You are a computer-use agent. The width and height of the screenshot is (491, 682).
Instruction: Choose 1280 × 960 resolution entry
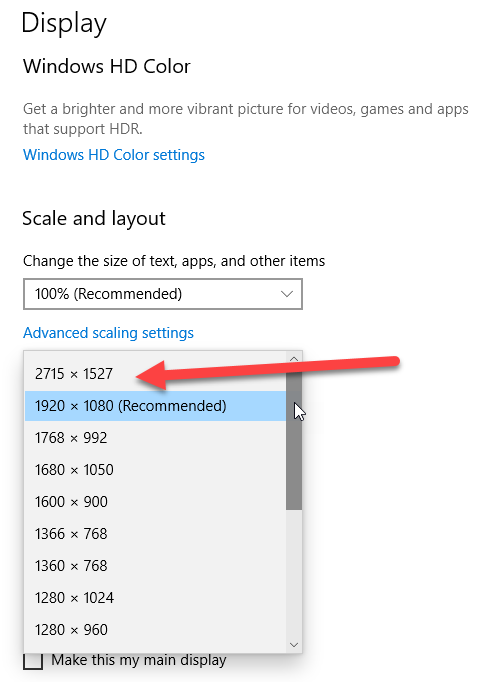tap(155, 630)
